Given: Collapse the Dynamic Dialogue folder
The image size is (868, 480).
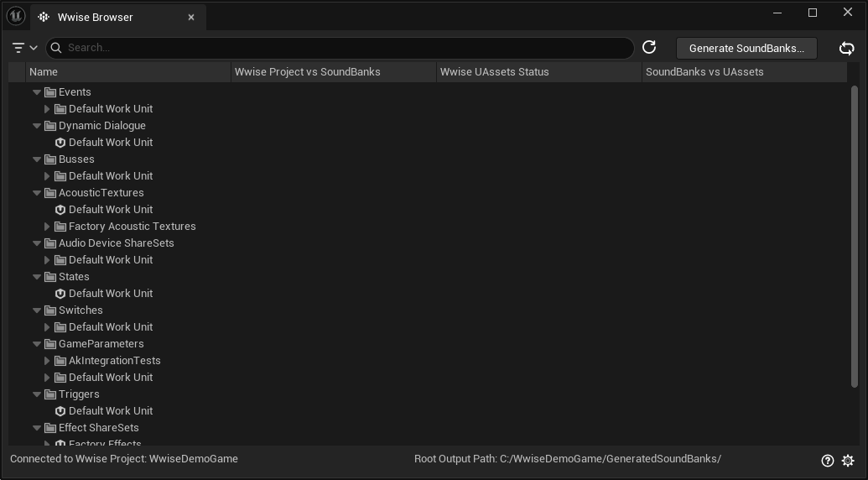Looking at the screenshot, I should [37, 126].
